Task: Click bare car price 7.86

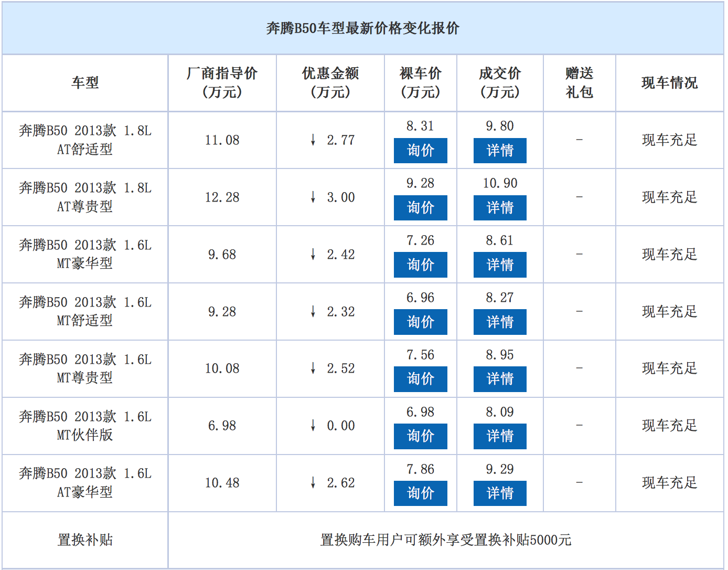Action: [420, 469]
